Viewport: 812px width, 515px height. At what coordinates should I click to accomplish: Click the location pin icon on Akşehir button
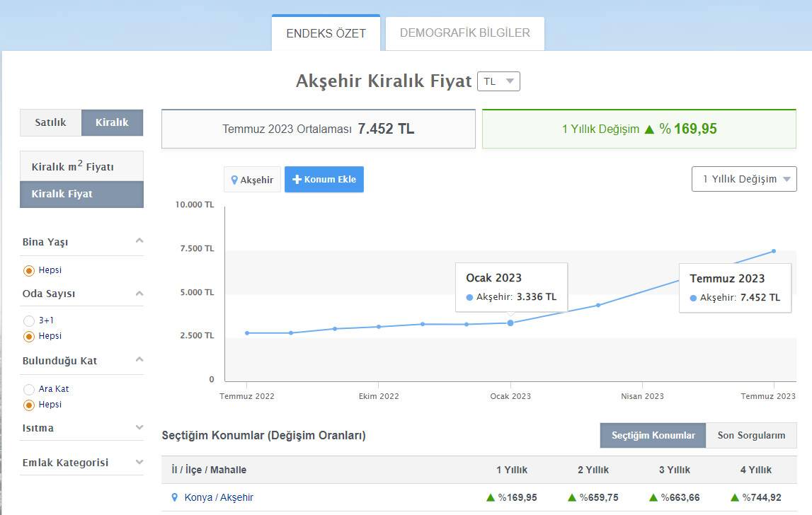tap(236, 179)
